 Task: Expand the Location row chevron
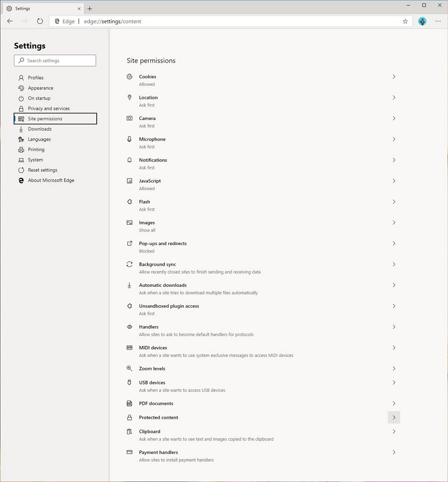tap(394, 98)
